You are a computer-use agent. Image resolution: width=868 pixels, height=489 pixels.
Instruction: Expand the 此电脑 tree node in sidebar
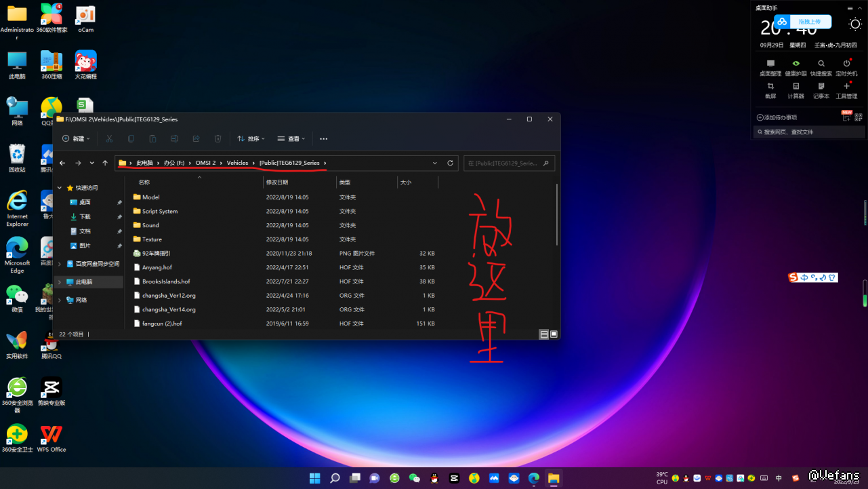tap(60, 282)
